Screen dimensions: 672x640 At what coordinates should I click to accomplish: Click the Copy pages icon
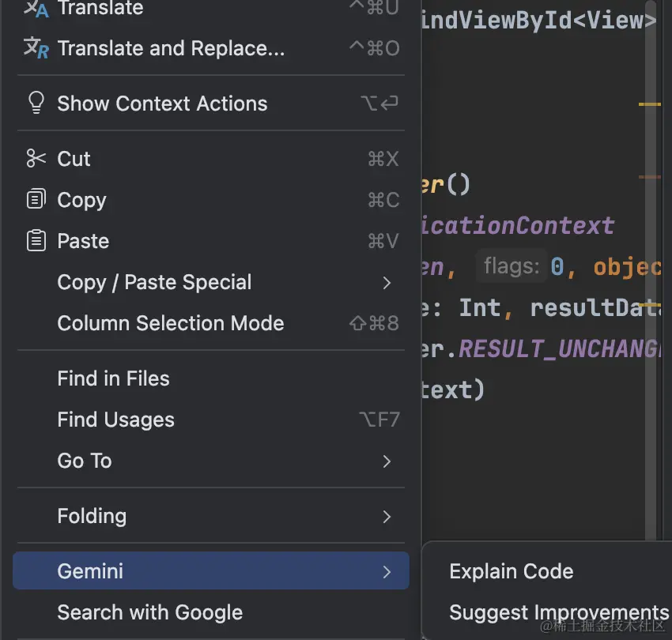(x=35, y=199)
